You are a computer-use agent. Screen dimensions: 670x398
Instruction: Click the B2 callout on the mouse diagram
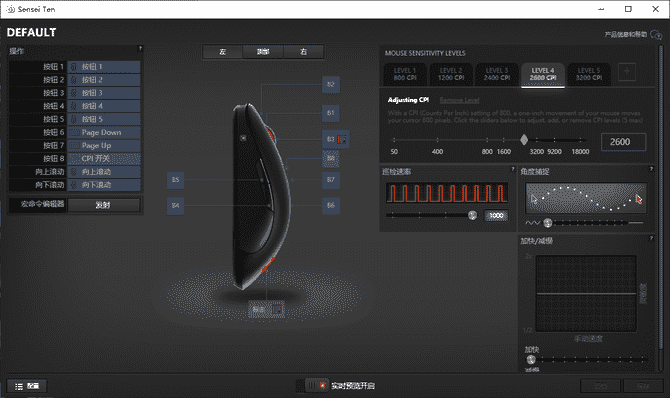331,84
